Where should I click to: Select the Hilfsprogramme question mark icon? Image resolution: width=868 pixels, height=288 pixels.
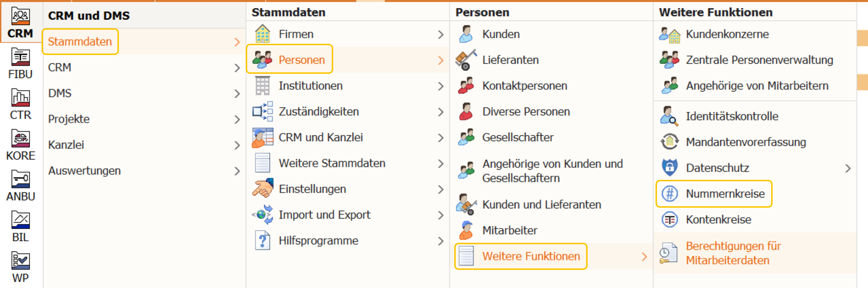click(x=263, y=240)
